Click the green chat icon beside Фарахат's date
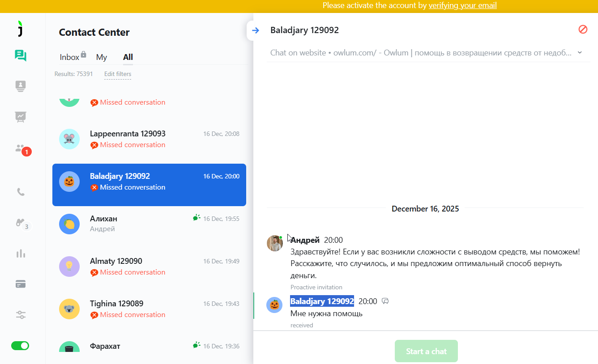This screenshot has height=364, width=598. [196, 345]
